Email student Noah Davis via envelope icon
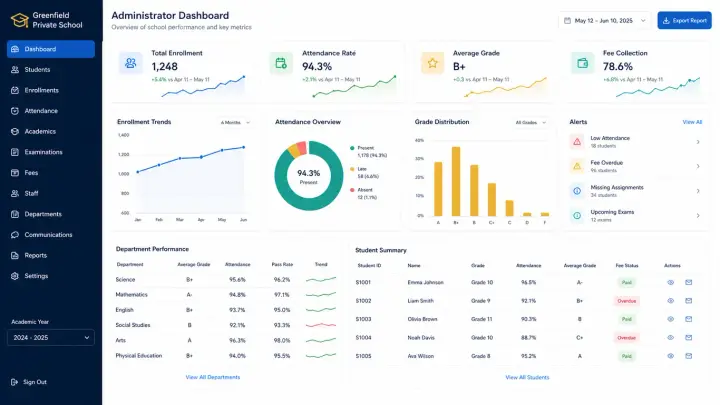 pos(688,338)
